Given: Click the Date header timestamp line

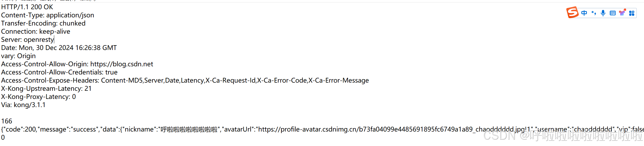Looking at the screenshot, I should 59,48.
